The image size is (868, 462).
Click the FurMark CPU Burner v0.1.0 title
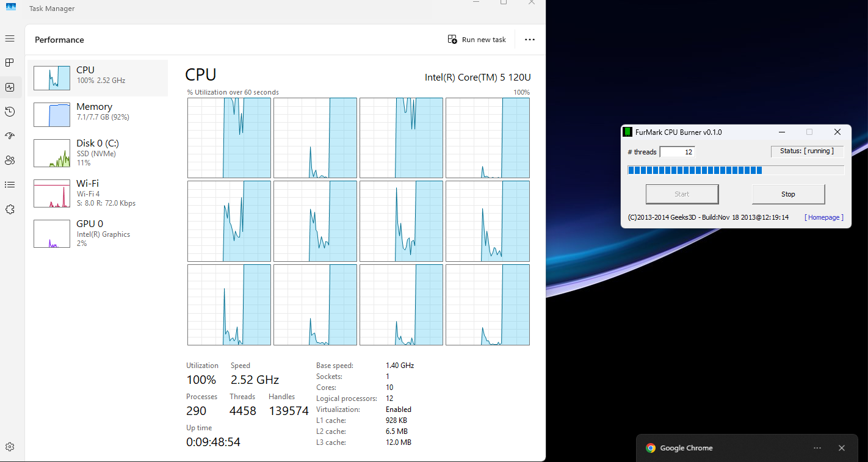[x=679, y=132]
